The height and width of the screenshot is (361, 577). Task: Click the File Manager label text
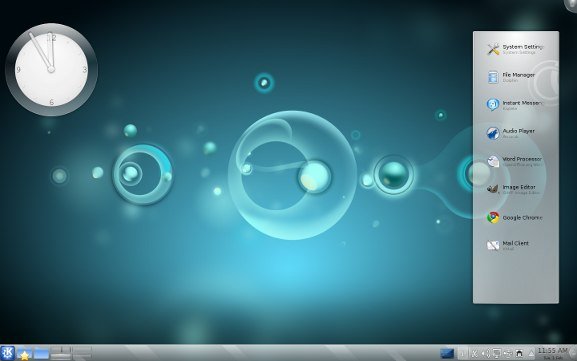coord(518,75)
